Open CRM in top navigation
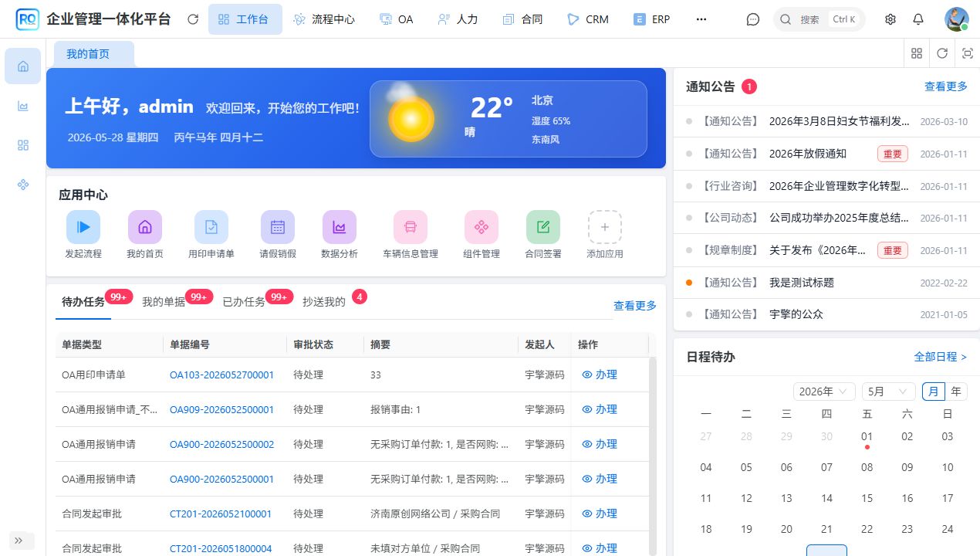This screenshot has width=980, height=556. click(587, 19)
